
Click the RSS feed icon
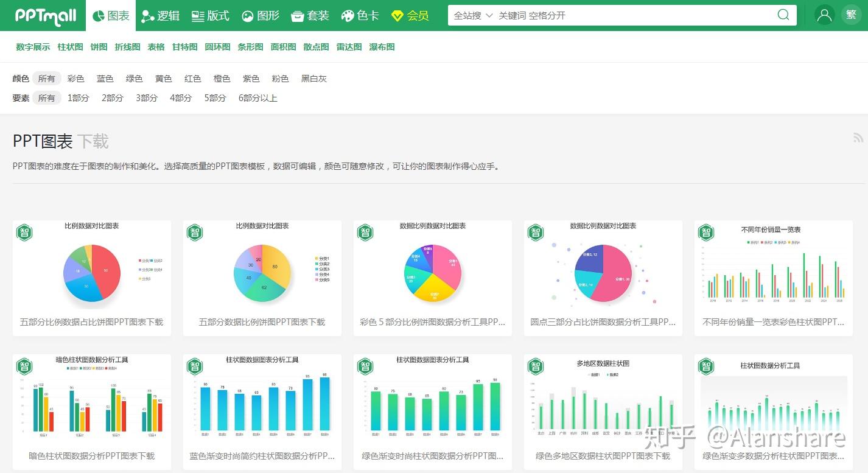click(858, 138)
